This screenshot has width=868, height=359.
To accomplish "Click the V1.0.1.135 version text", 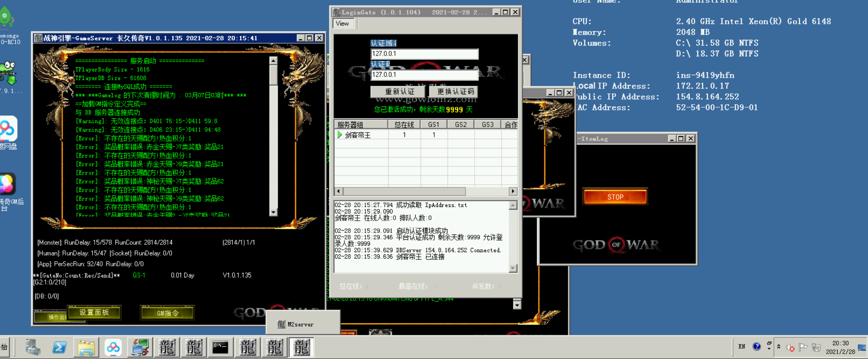I will [x=237, y=275].
